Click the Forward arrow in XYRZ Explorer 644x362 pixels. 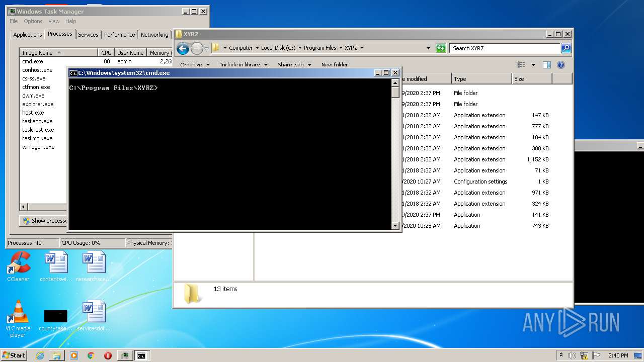tap(197, 48)
